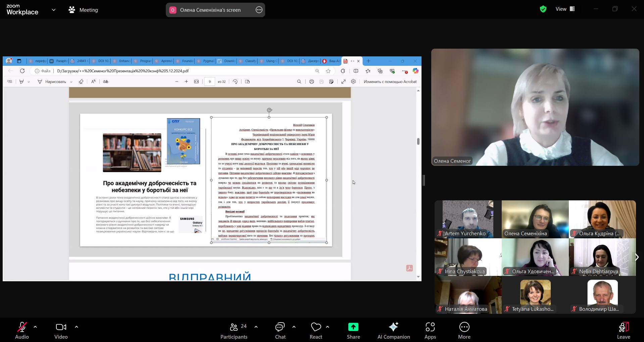Switch to the Classify browser tab
644x342 pixels.
[247, 61]
